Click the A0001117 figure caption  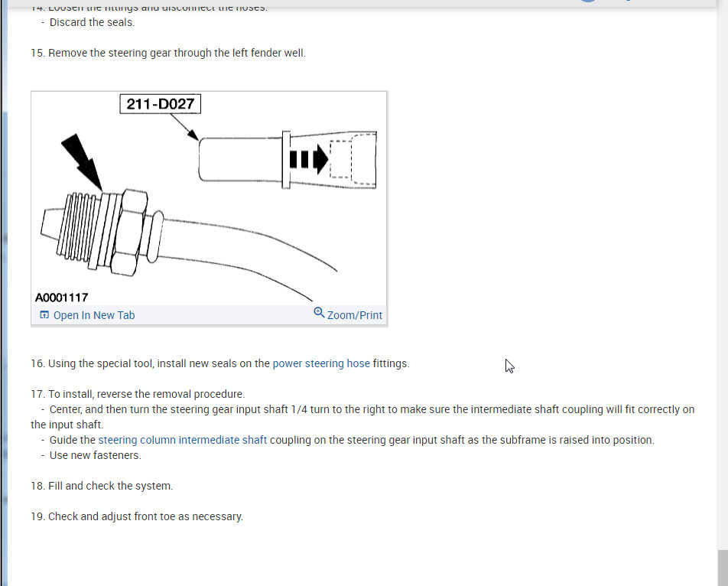62,297
